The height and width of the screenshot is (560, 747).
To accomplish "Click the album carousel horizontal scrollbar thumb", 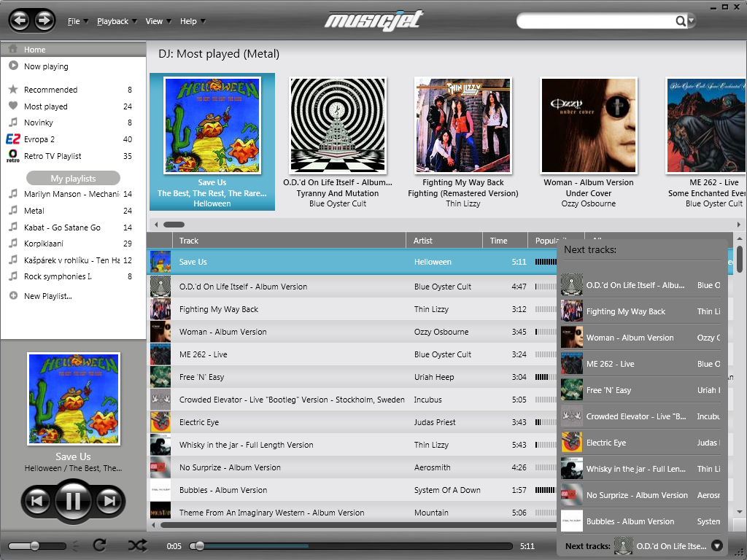I will pyautogui.click(x=174, y=225).
